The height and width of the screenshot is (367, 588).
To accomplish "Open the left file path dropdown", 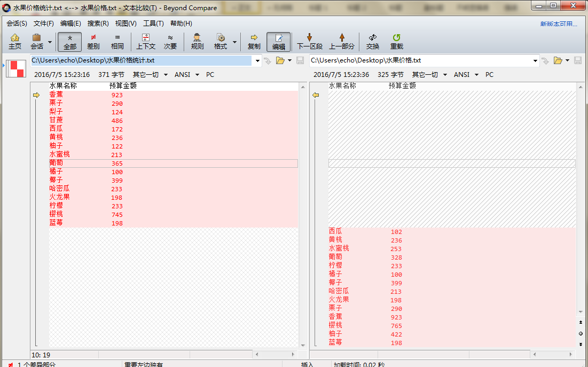I will [257, 61].
